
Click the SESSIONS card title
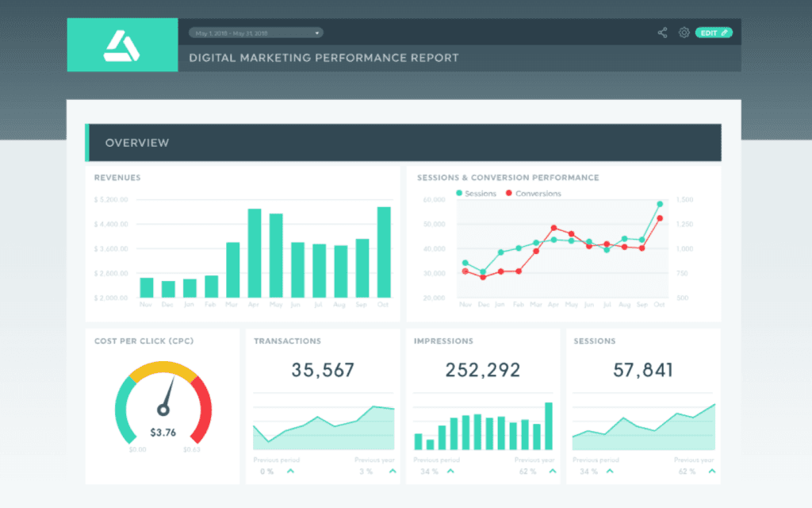click(x=595, y=341)
